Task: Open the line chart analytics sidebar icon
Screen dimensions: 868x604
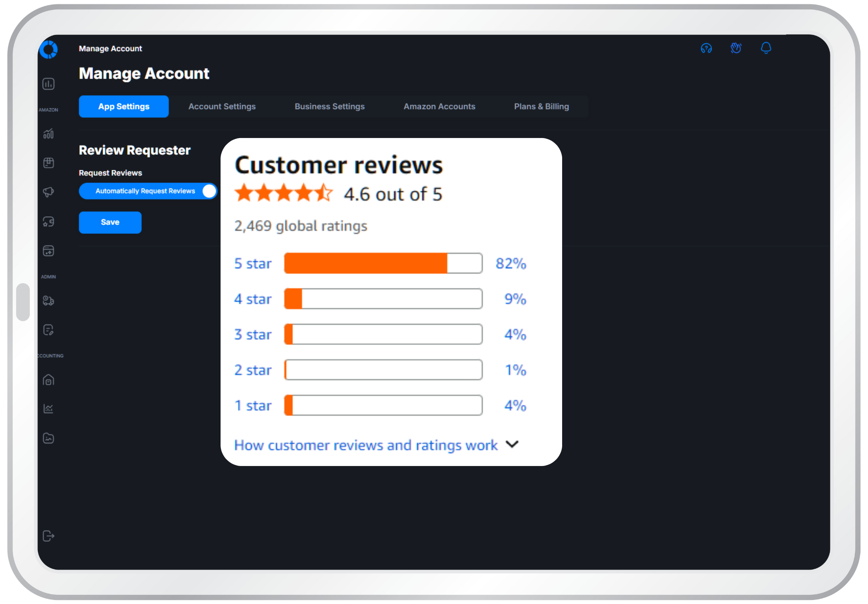Action: click(48, 408)
